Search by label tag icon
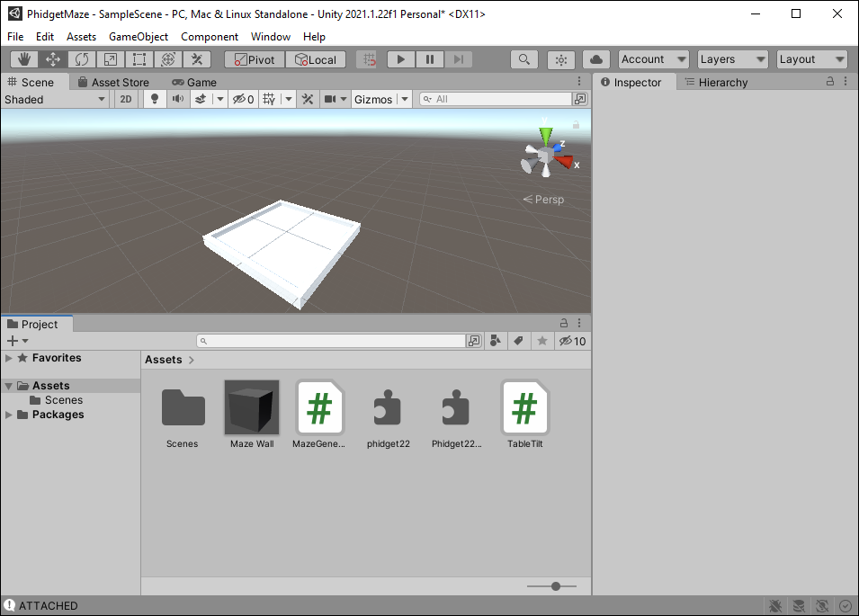Image resolution: width=859 pixels, height=616 pixels. (x=518, y=341)
